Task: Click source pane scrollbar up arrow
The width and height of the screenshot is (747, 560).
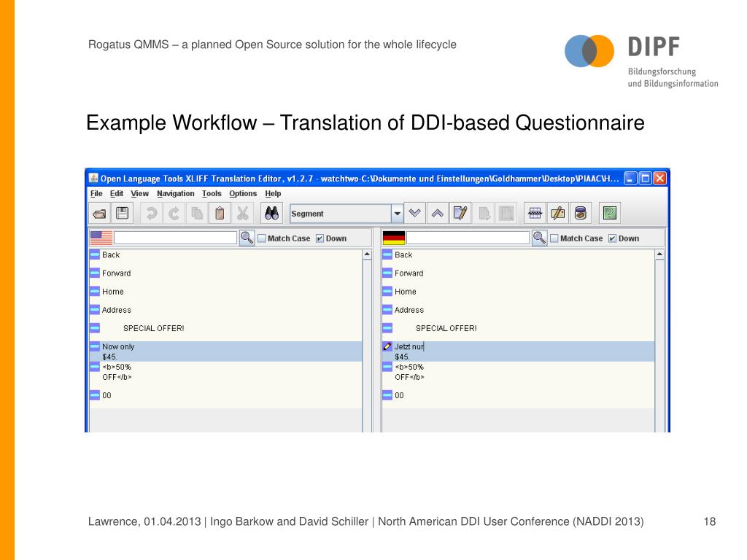Action: click(367, 254)
